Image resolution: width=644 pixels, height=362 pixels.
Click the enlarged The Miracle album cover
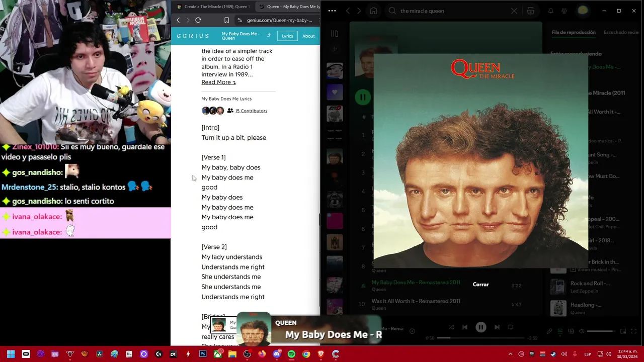[x=480, y=160]
